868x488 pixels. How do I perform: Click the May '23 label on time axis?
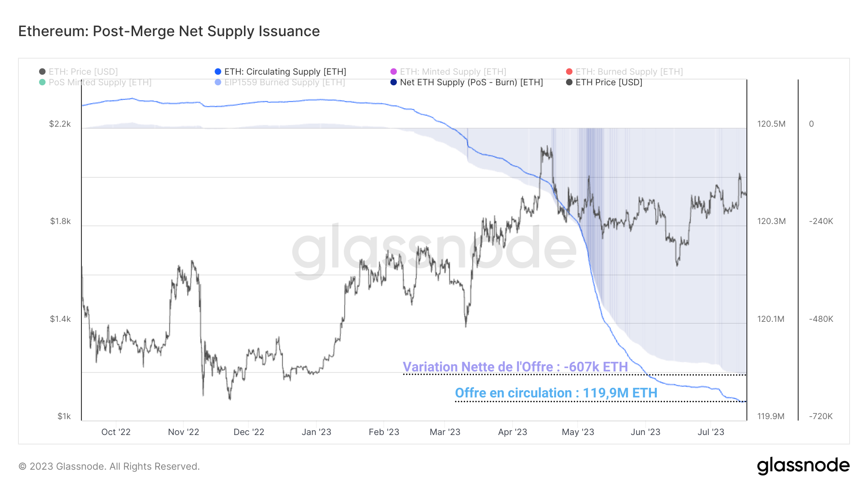click(x=578, y=432)
